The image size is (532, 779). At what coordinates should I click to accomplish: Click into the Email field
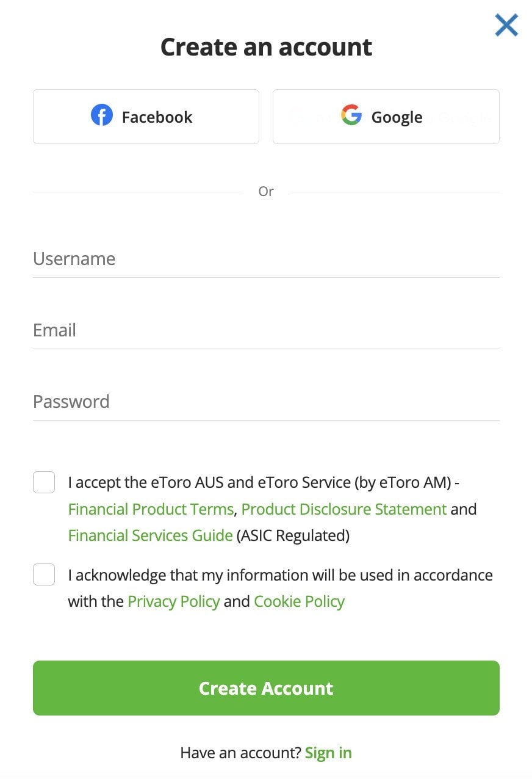click(266, 331)
